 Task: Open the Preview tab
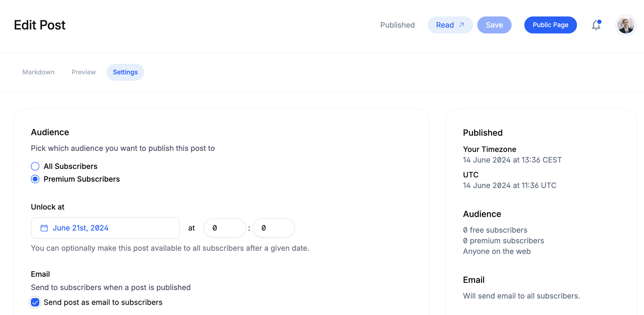pos(83,72)
